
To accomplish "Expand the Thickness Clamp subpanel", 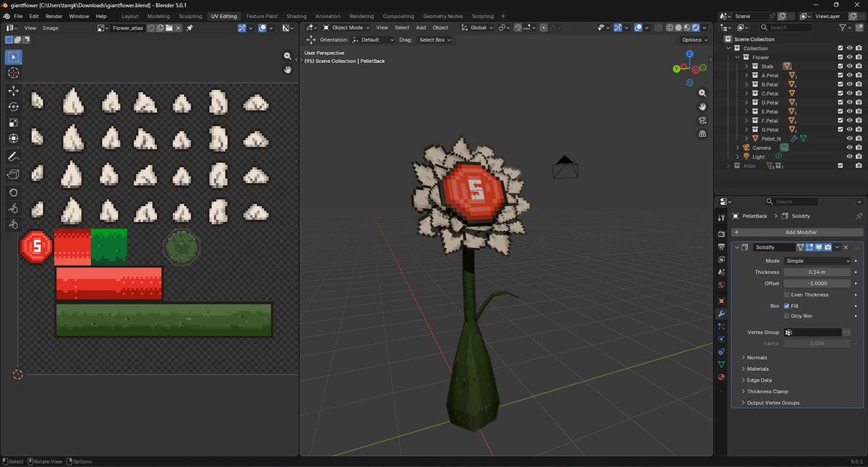I will tap(768, 392).
